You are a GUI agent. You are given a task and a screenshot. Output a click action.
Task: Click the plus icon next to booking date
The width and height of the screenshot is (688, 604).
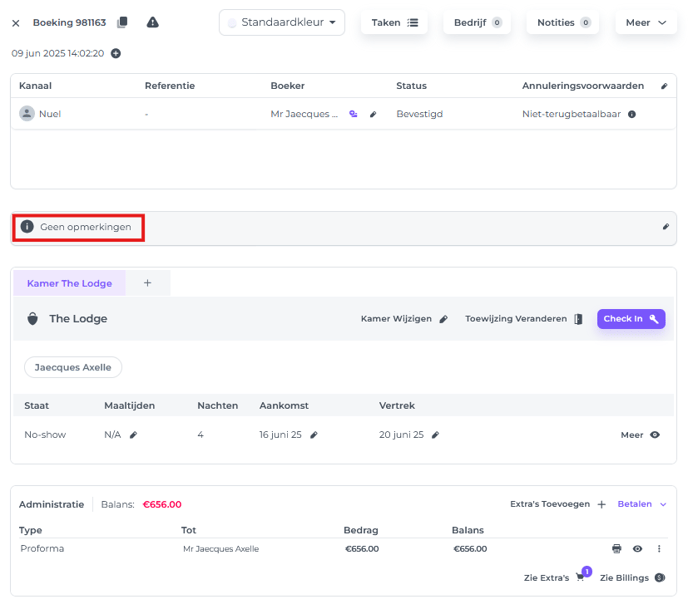click(116, 54)
